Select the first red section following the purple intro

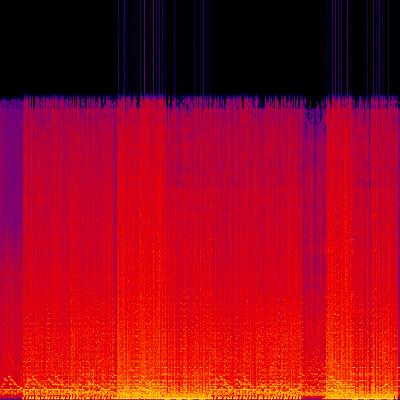69,233
